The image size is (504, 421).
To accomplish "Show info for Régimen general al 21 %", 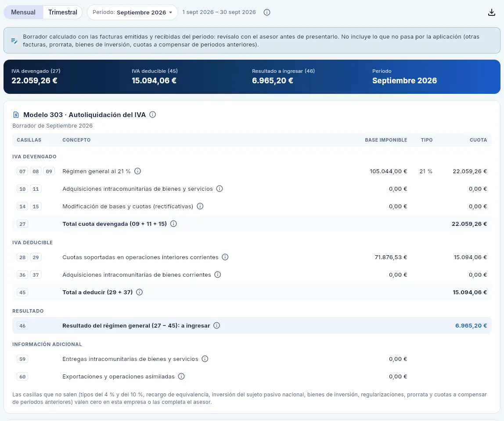I will coord(137,171).
